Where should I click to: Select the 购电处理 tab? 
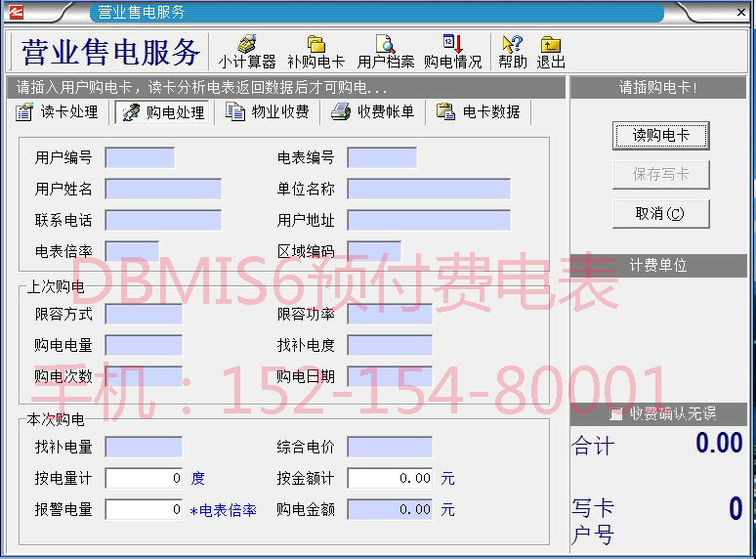[x=163, y=112]
